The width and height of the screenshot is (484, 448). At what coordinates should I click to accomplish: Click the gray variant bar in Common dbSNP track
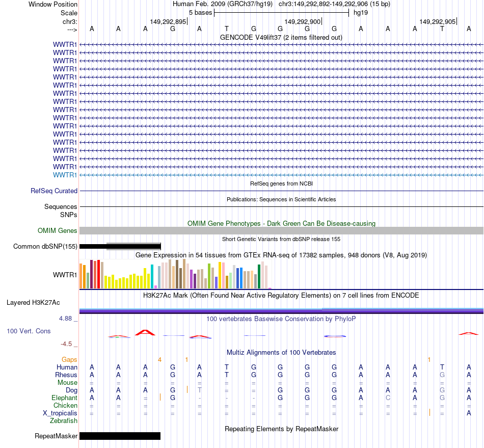pyautogui.click(x=133, y=246)
